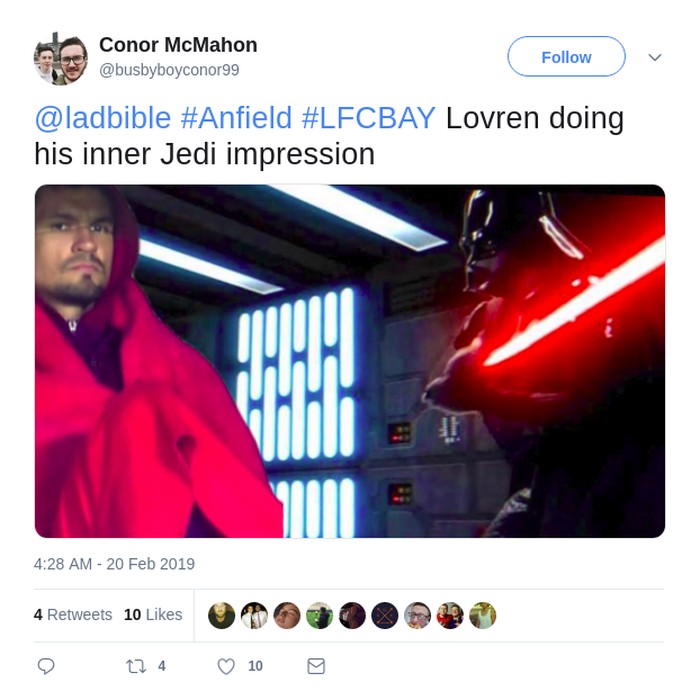Open Conor McMahon's profile avatar
Screen dimensions: 700x700
pos(61,58)
